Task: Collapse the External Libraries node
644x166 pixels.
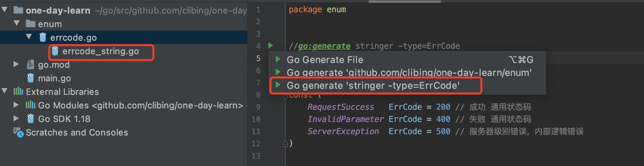Action: [5, 91]
